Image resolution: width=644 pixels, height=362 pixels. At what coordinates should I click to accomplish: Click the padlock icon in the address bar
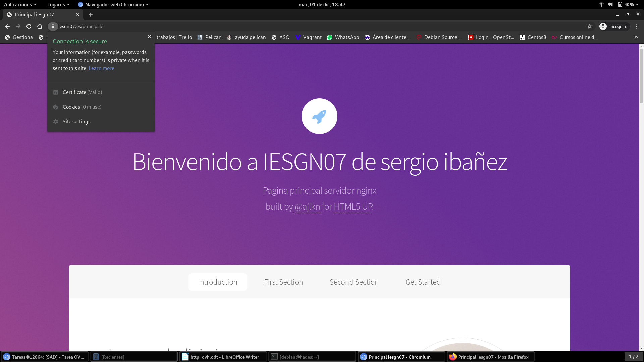coord(53,26)
